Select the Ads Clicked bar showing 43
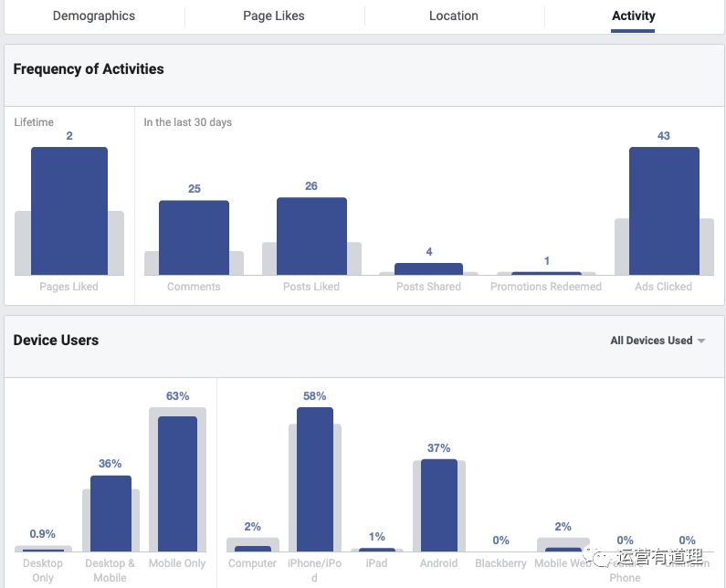The width and height of the screenshot is (726, 588). [x=664, y=211]
